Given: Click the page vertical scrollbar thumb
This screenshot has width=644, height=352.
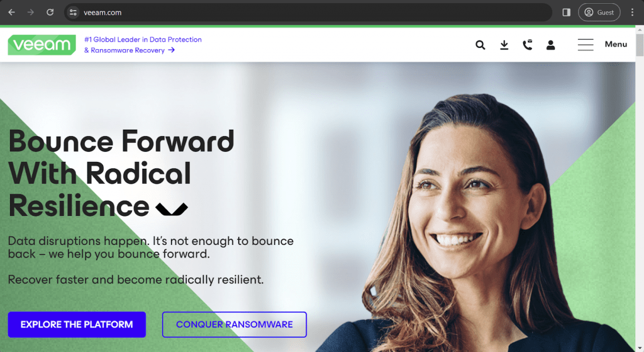Looking at the screenshot, I should (640, 45).
